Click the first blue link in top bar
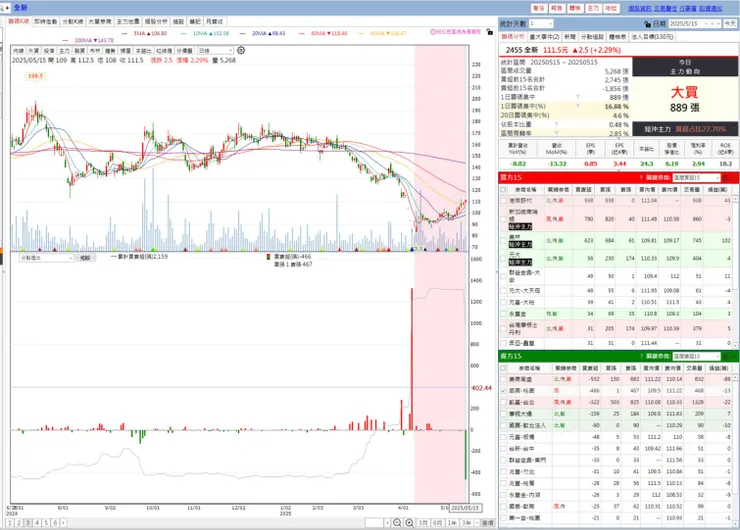The height and width of the screenshot is (530, 740). pos(639,8)
